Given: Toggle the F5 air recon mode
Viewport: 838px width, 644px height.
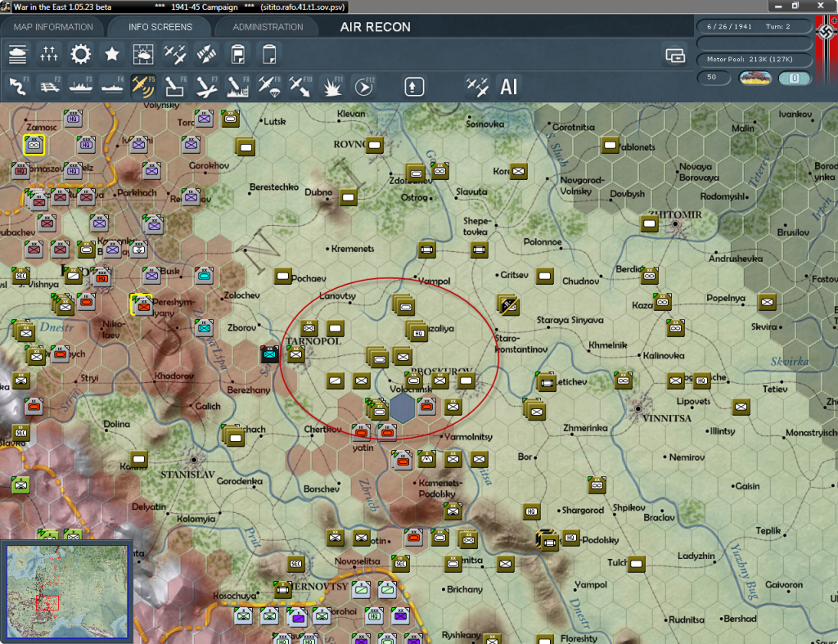Looking at the screenshot, I should 143,87.
